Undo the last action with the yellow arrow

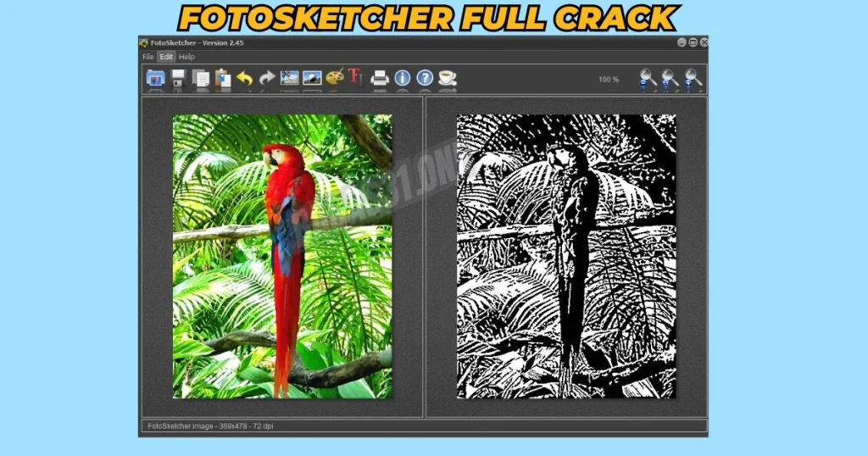point(245,79)
